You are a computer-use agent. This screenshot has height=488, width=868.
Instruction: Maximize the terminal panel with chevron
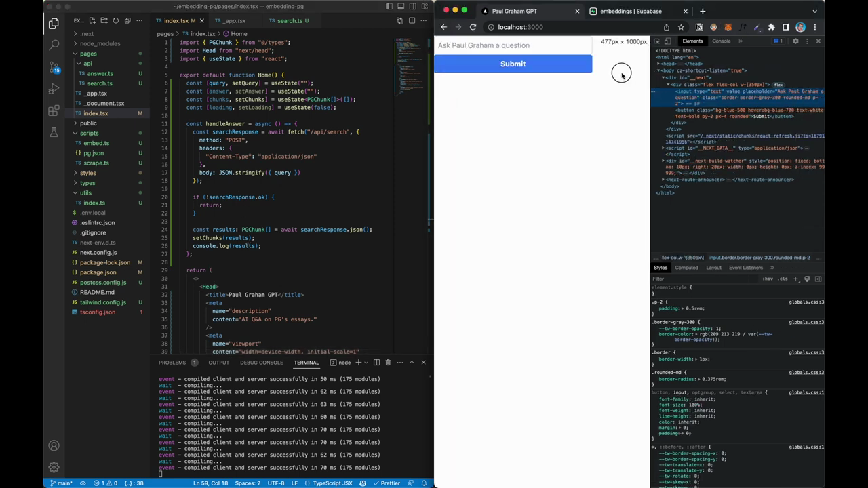(412, 363)
